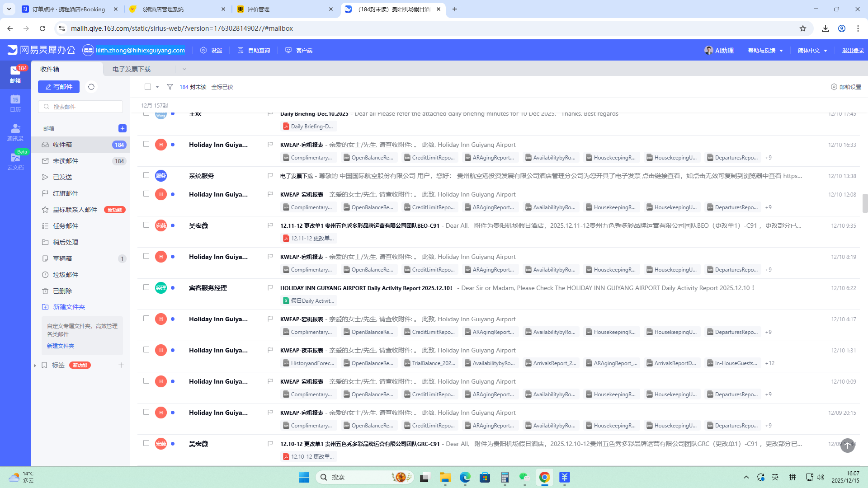Check the 系统服务 email checkbox
Viewport: 868px width, 488px height.
click(x=146, y=175)
